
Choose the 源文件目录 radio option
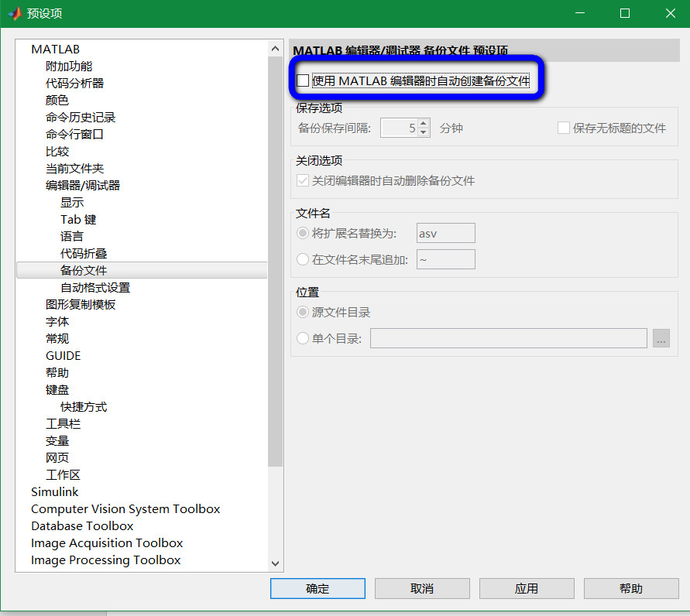[302, 312]
